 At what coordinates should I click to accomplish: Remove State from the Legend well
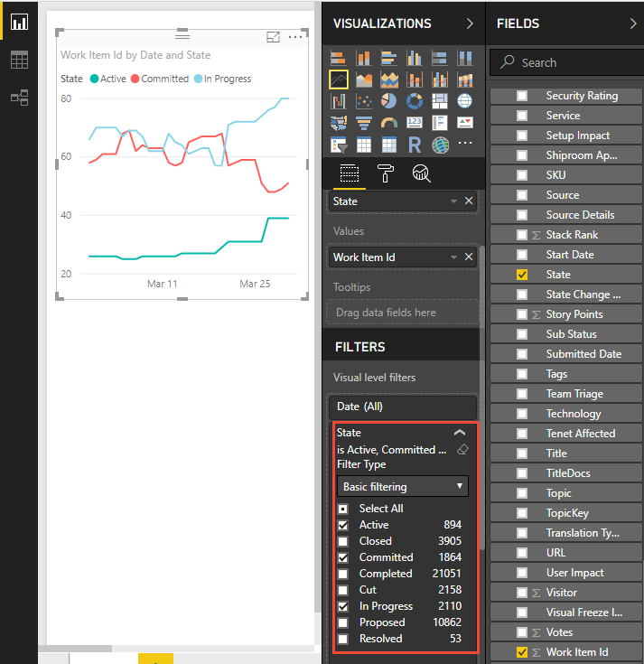(469, 201)
